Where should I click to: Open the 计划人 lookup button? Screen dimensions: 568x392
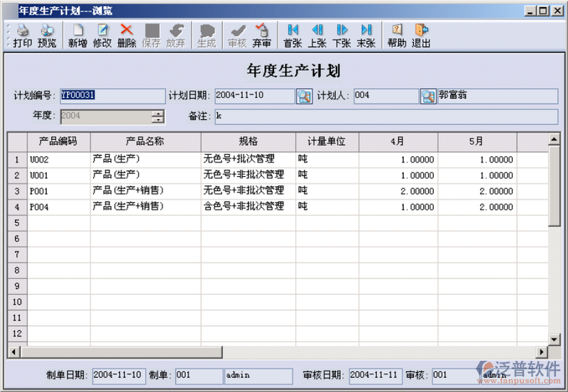(427, 96)
